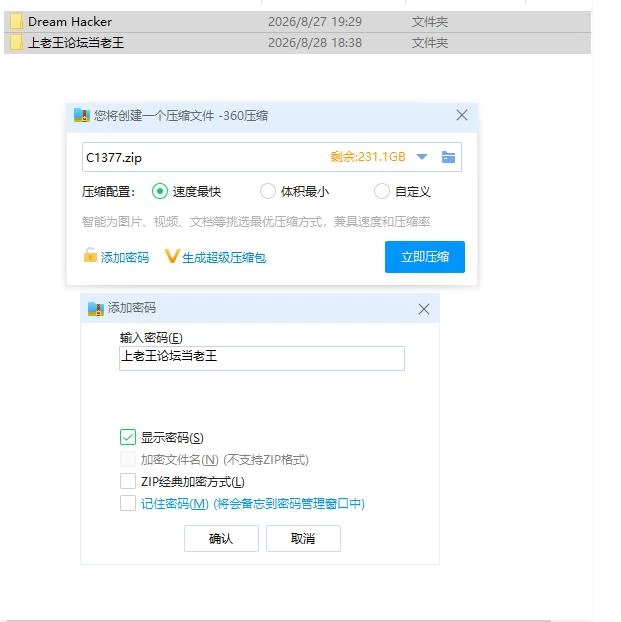
Task: Open the 添加密码 link
Action: [125, 258]
